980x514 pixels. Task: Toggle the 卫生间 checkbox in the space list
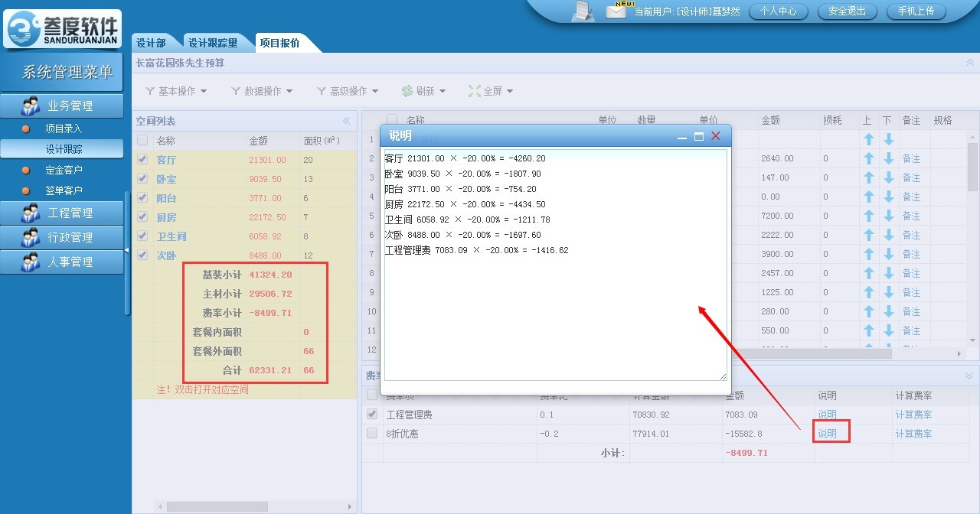click(x=142, y=236)
